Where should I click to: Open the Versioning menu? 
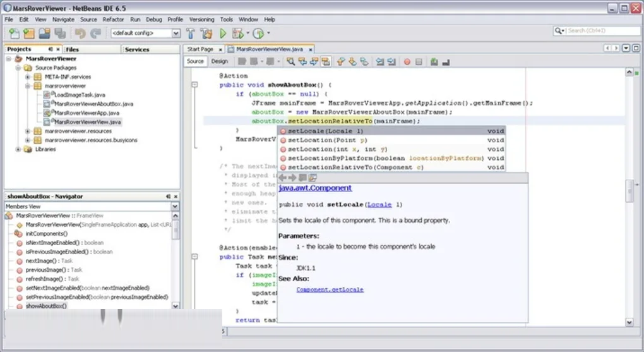click(201, 20)
